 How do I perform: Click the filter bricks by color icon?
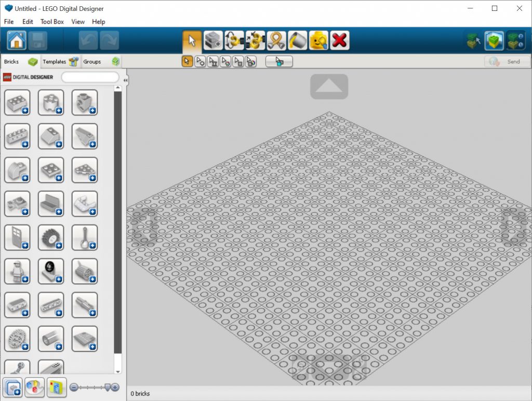pyautogui.click(x=35, y=387)
